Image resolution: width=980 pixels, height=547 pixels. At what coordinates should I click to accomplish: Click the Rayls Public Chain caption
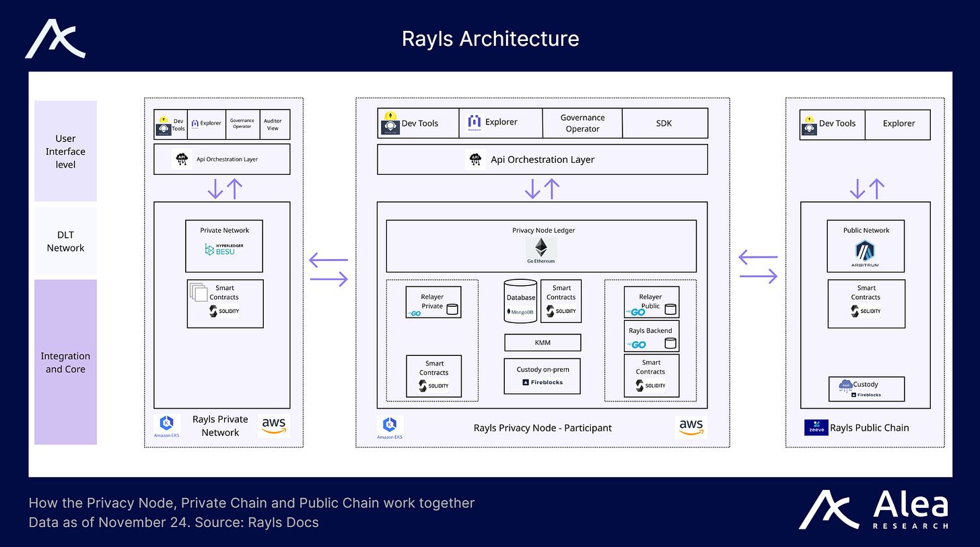tap(869, 427)
